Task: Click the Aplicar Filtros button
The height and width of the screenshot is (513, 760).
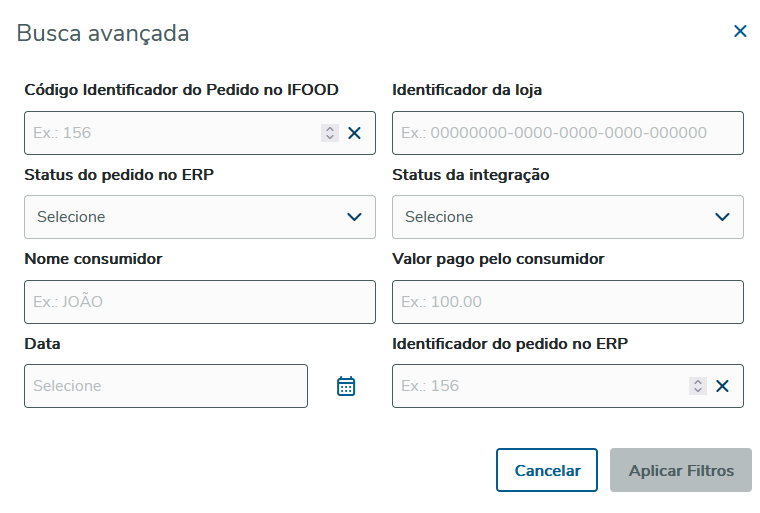Action: pyautogui.click(x=681, y=470)
